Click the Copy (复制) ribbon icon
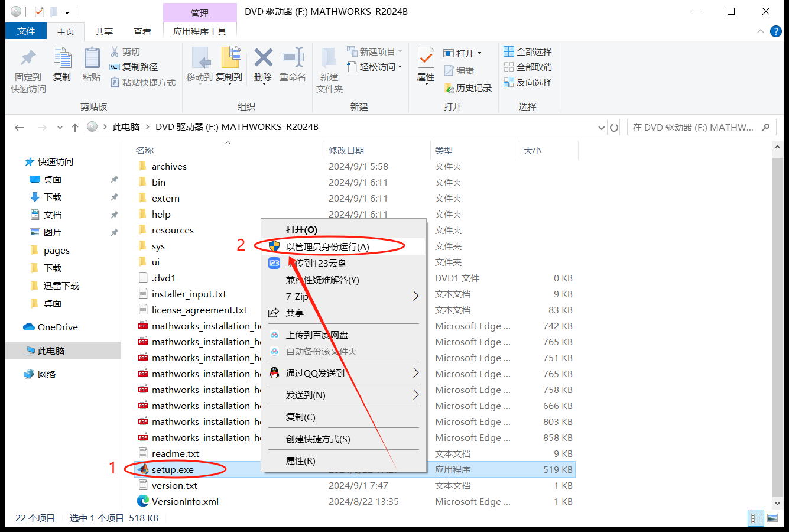The image size is (789, 532). [x=62, y=59]
